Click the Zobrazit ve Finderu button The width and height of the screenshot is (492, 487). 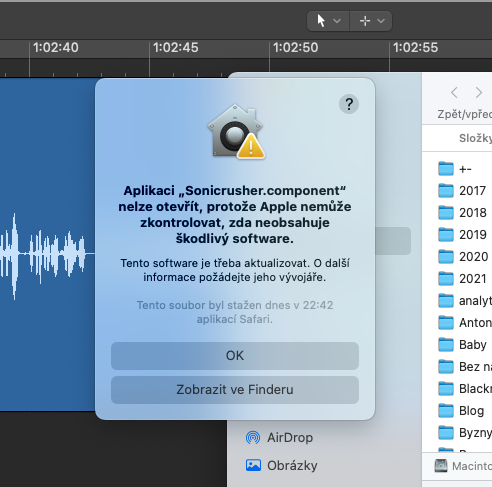coord(235,390)
